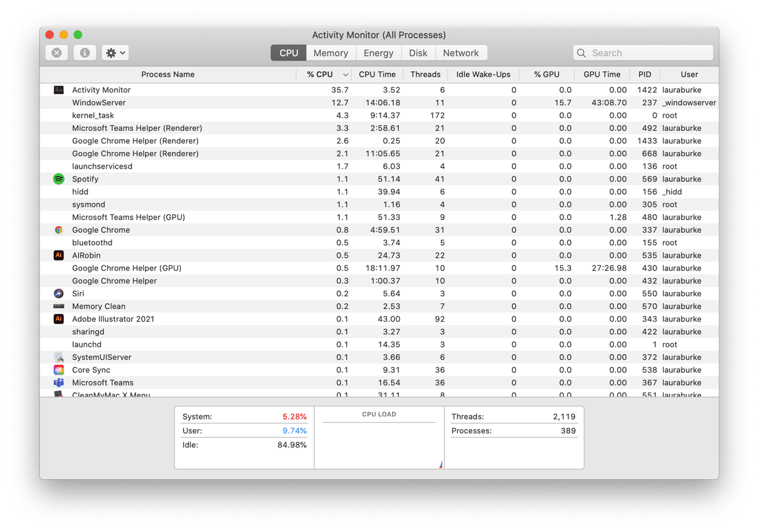Select the sharingd process row

(x=379, y=332)
